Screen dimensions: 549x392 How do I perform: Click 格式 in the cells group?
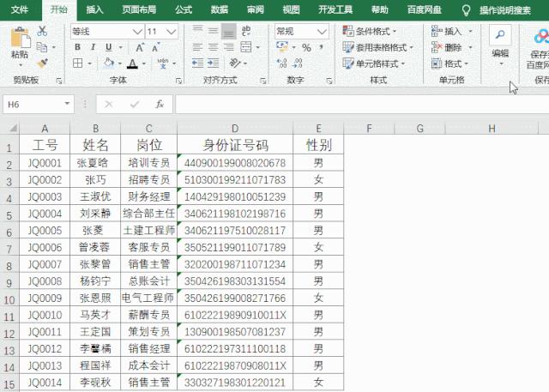click(x=449, y=63)
